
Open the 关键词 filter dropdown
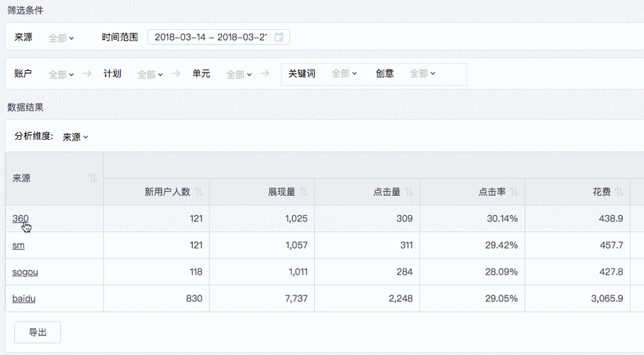pyautogui.click(x=344, y=73)
